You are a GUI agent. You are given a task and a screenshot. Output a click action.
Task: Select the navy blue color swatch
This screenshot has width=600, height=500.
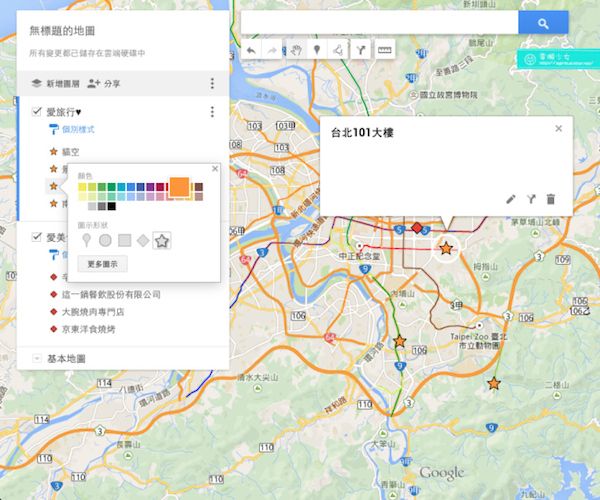[140, 187]
